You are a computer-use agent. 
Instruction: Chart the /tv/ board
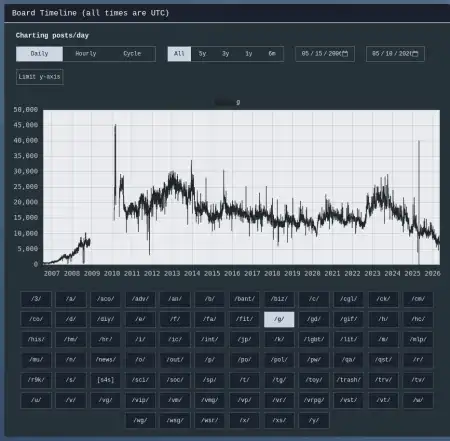(x=418, y=380)
